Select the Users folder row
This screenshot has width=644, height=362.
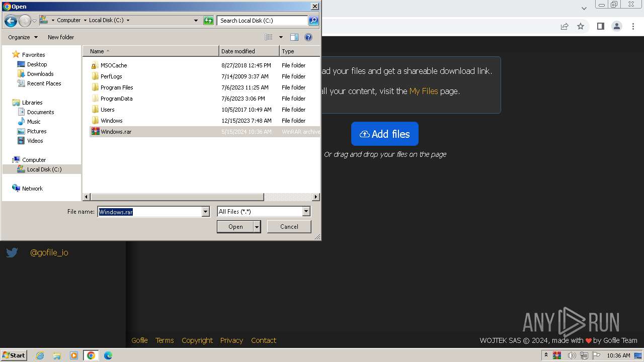tap(204, 110)
